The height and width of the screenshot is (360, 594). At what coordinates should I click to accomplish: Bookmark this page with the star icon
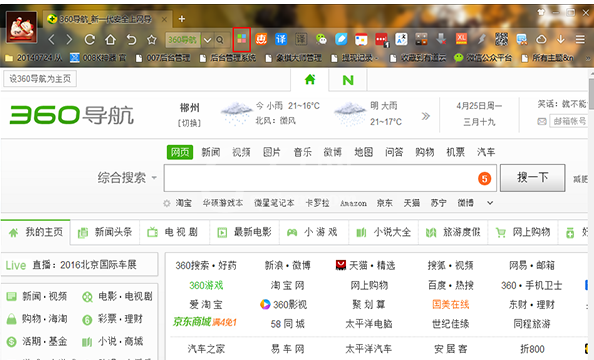152,39
